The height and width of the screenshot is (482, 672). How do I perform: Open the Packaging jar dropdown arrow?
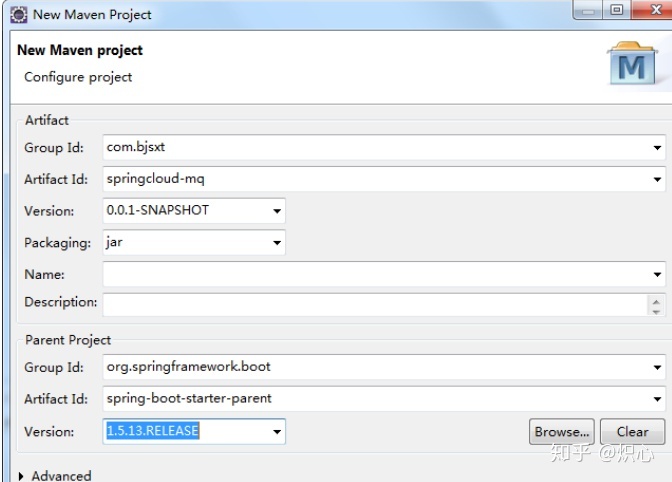coord(277,242)
